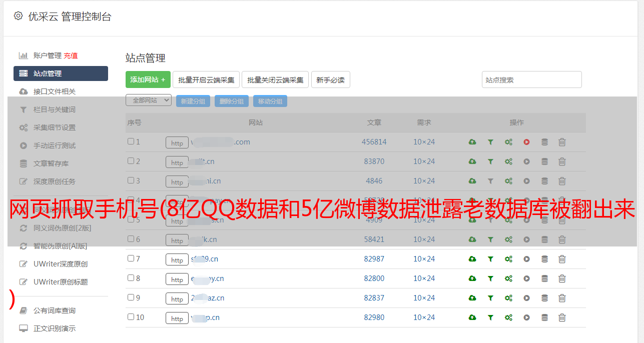Click the 新手必读 button
The image size is (644, 343).
pyautogui.click(x=331, y=79)
